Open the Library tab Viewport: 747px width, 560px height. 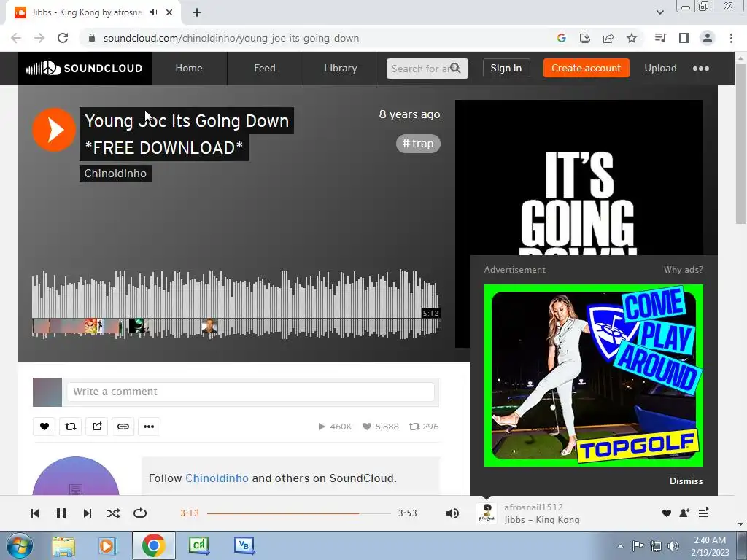(x=340, y=68)
